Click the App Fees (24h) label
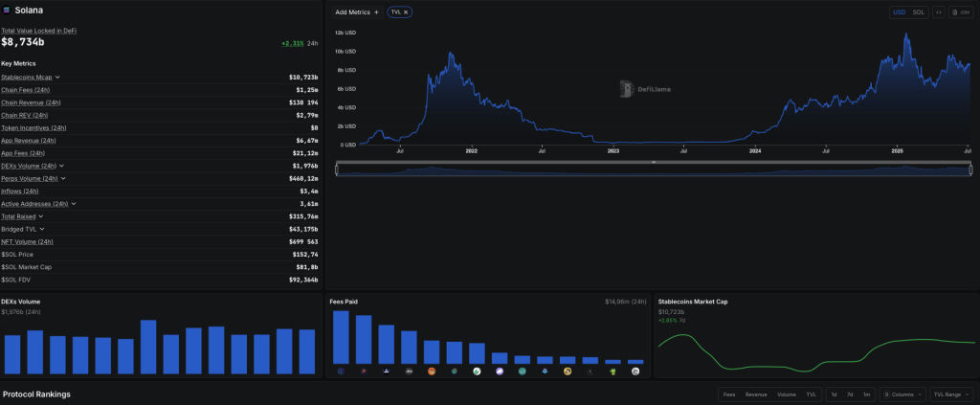 click(x=23, y=153)
